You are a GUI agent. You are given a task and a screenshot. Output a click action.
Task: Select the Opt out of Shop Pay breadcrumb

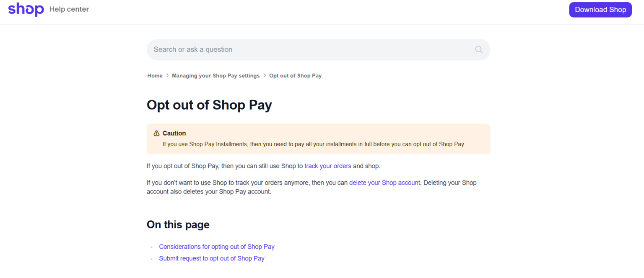[x=295, y=75]
